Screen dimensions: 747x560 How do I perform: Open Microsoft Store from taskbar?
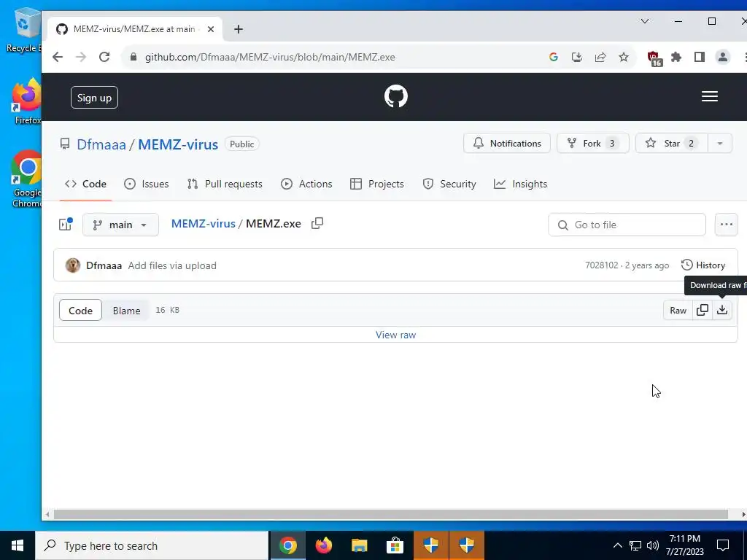(395, 545)
